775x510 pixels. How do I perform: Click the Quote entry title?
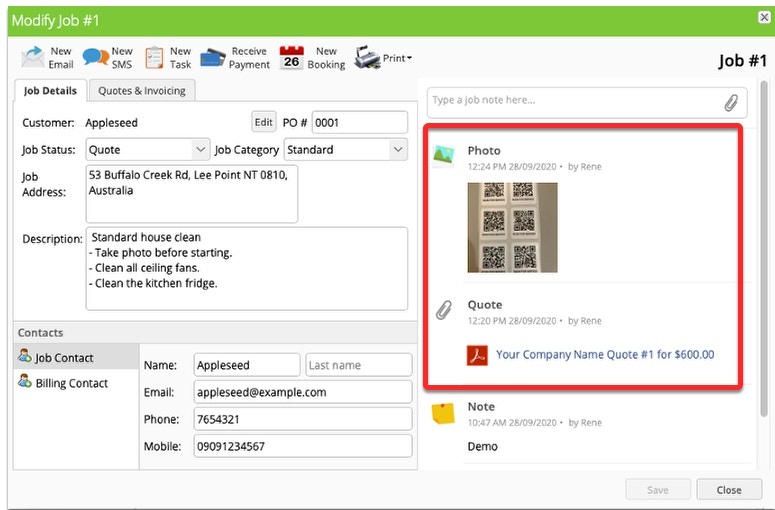[485, 304]
